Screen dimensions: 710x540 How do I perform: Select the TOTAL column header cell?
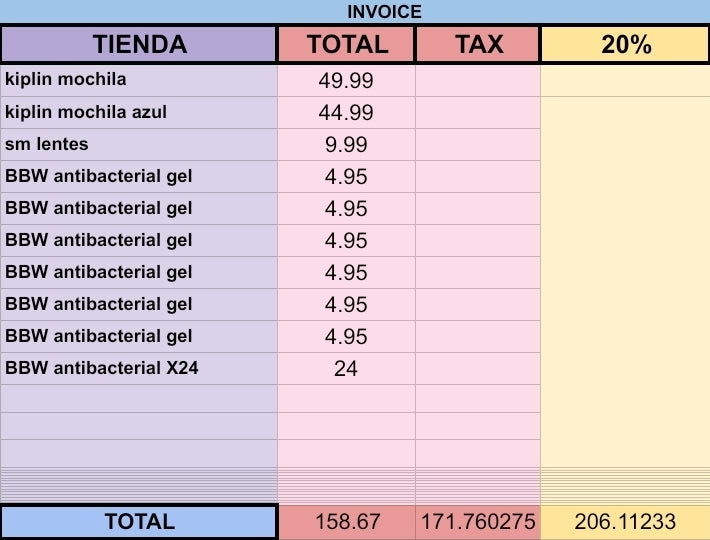346,44
